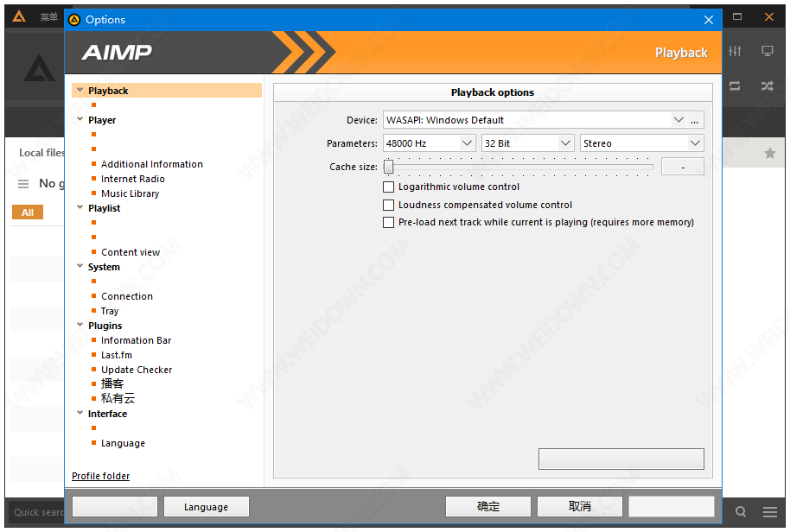
Task: Open Last.fm plugin settings
Action: pyautogui.click(x=117, y=355)
